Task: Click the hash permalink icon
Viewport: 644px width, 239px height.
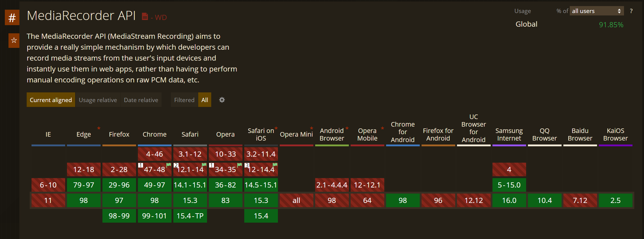Action: (x=12, y=18)
